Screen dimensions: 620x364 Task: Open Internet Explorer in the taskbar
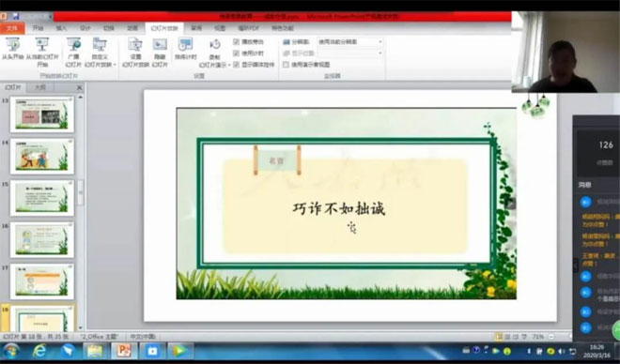coord(39,350)
